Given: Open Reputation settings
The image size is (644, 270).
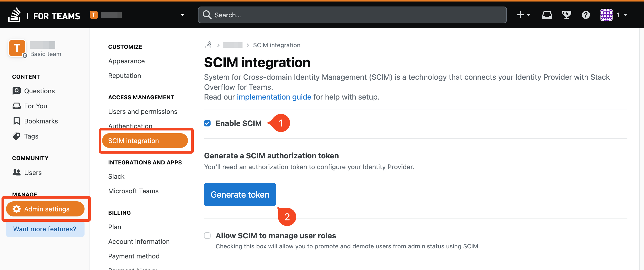Looking at the screenshot, I should click(125, 76).
